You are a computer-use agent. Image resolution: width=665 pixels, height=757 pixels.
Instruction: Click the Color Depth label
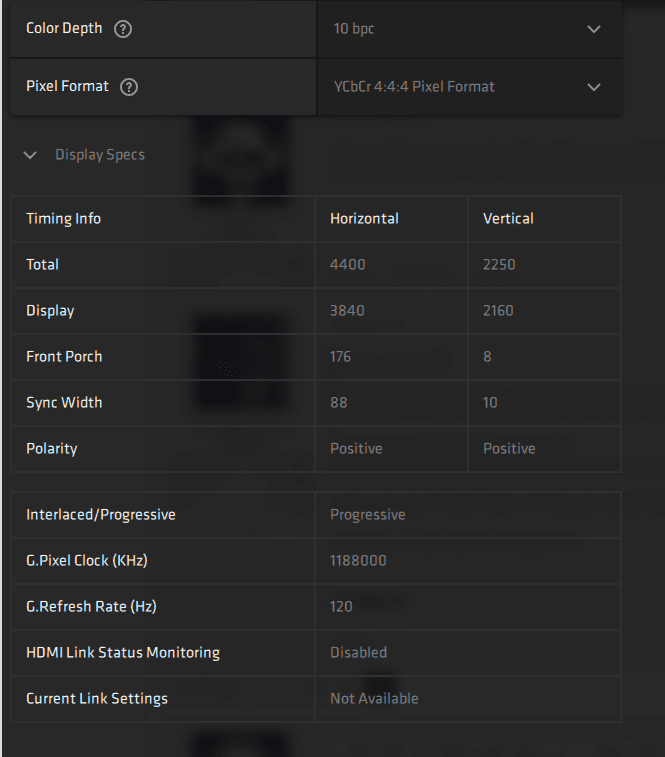(x=64, y=29)
